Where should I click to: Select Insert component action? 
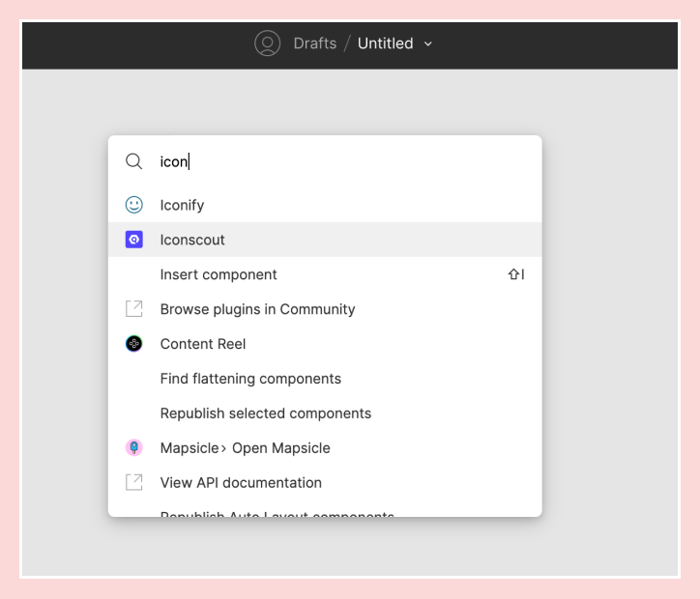point(219,274)
